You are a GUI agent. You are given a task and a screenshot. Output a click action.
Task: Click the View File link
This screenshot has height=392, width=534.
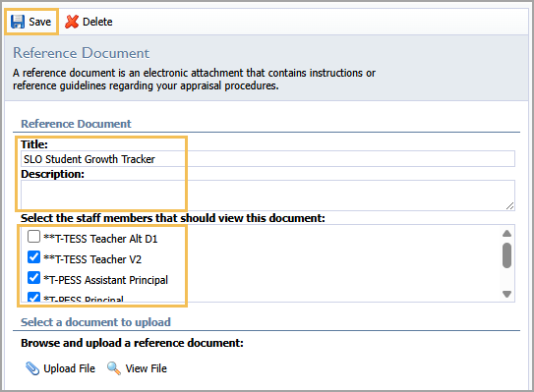147,368
